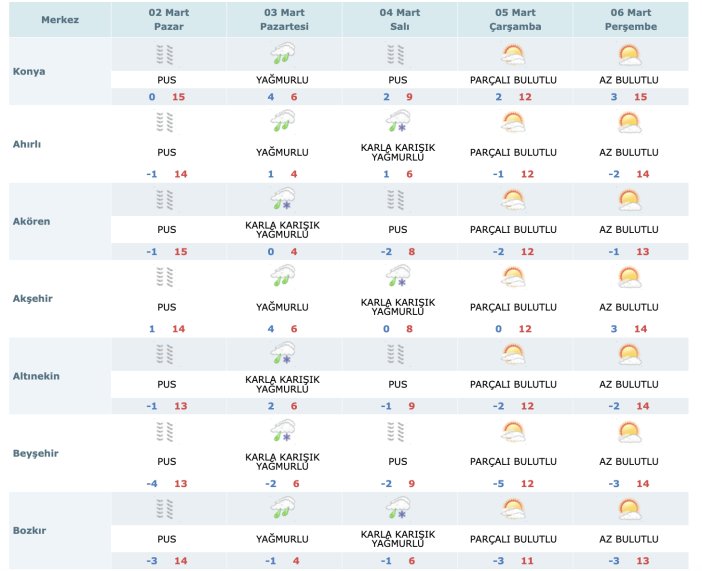
Task: Click Altınekin's sleet icon for 03 Mart Pazartesi
Action: pyautogui.click(x=283, y=355)
